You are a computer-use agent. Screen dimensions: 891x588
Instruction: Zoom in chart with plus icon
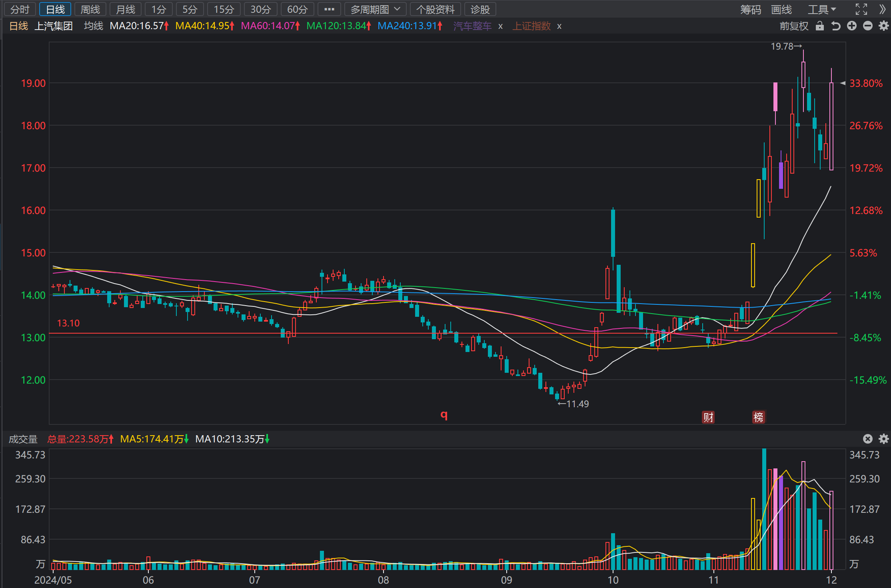click(852, 26)
